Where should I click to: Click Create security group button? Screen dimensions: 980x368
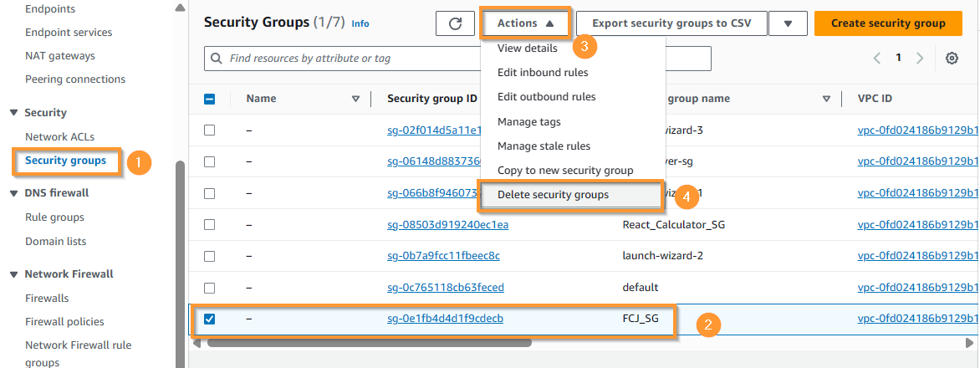tap(888, 23)
